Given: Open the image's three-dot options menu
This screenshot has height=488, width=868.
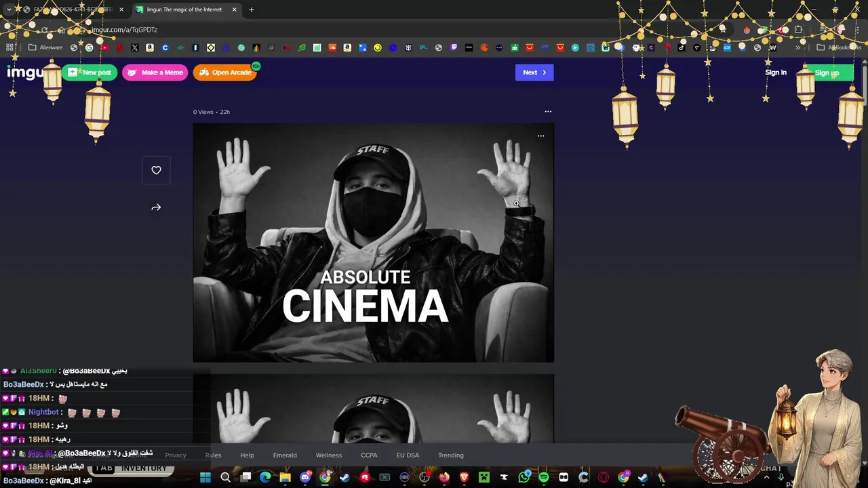Looking at the screenshot, I should [x=540, y=136].
